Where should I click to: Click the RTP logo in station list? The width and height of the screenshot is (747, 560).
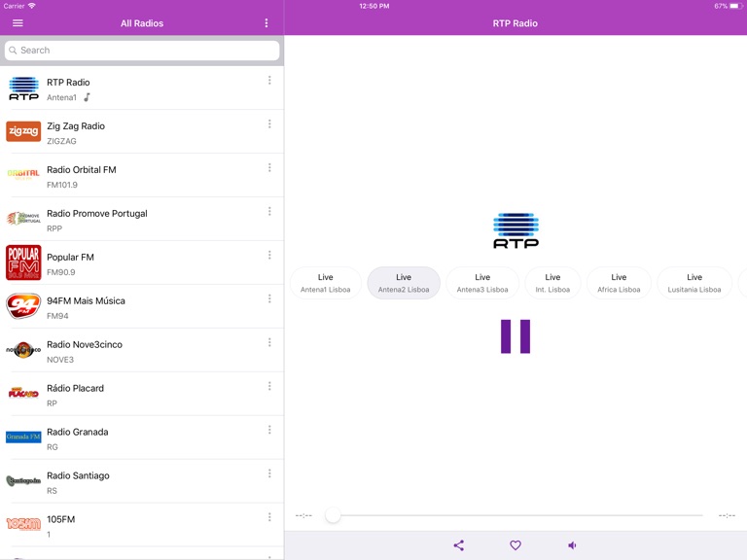click(23, 88)
